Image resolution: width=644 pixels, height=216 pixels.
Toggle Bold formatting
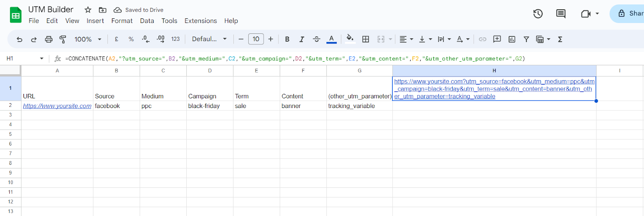tap(287, 39)
